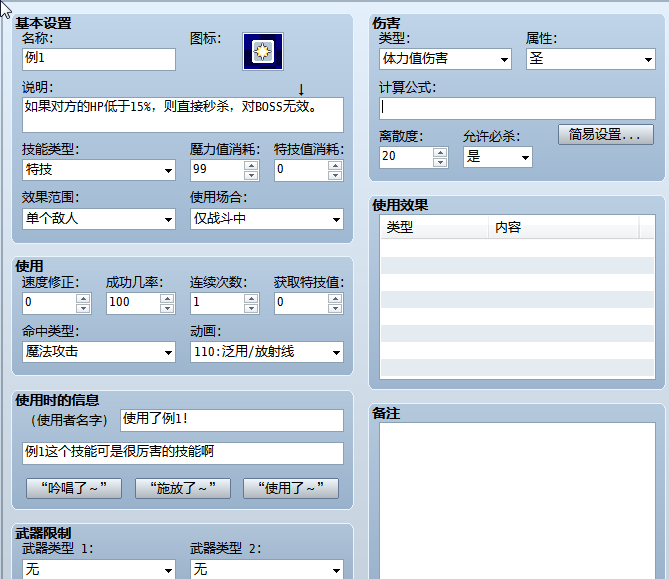
Task: Increase 特技值消耗 with up arrow
Action: (335, 165)
